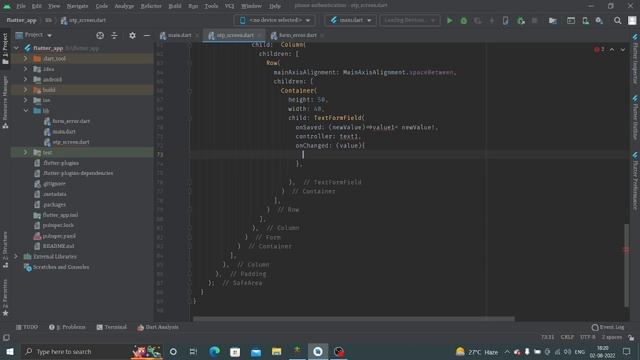Viewport: 640px width, 360px height.
Task: Open the Loading Devices dropdown
Action: [410, 20]
